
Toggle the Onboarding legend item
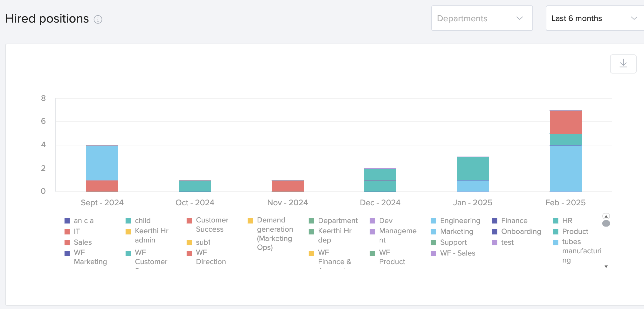coord(521,231)
